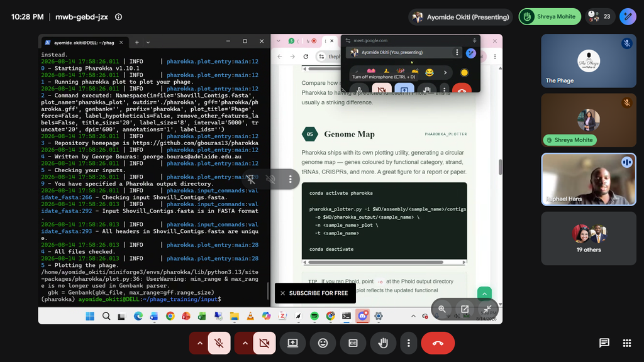Viewport: 644px width, 362px height.
Task: Click green scroll-to-top arrow button
Action: (484, 293)
